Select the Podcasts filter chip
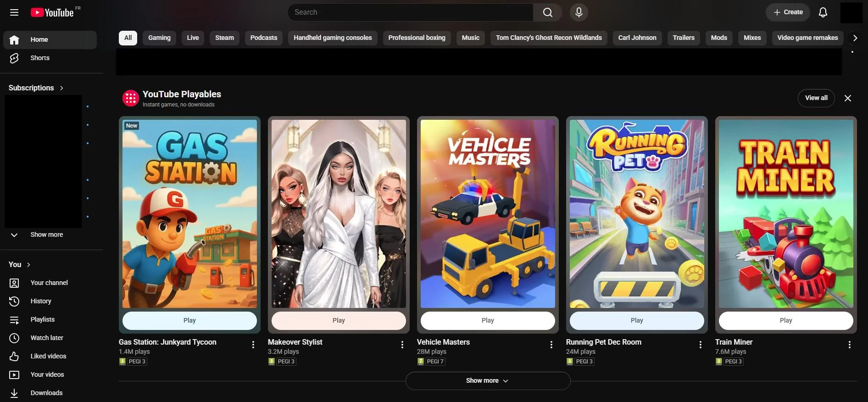The width and height of the screenshot is (868, 402). click(x=264, y=38)
